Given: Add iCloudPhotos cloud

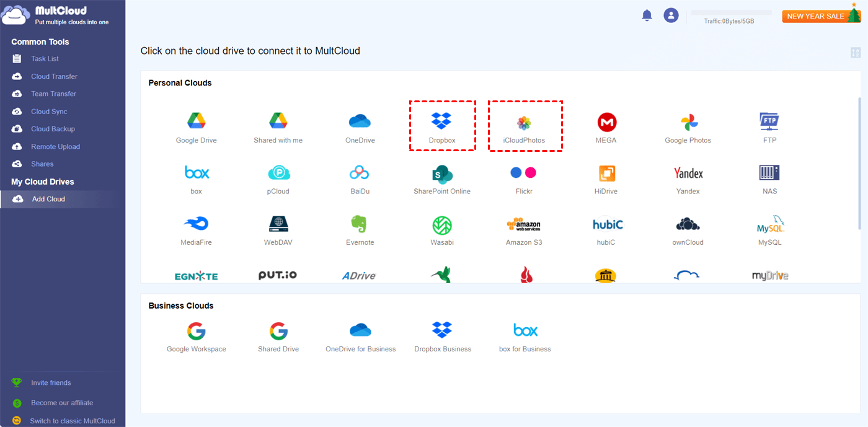Looking at the screenshot, I should 524,128.
